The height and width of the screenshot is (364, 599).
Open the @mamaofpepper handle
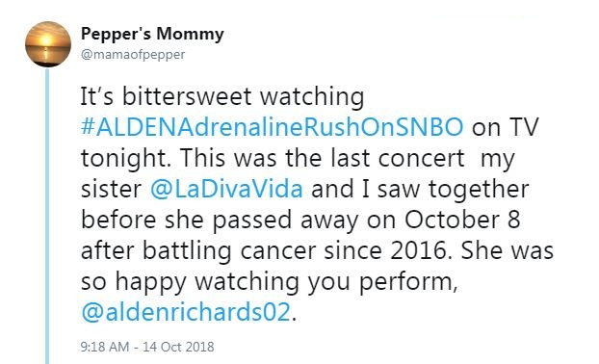[133, 55]
